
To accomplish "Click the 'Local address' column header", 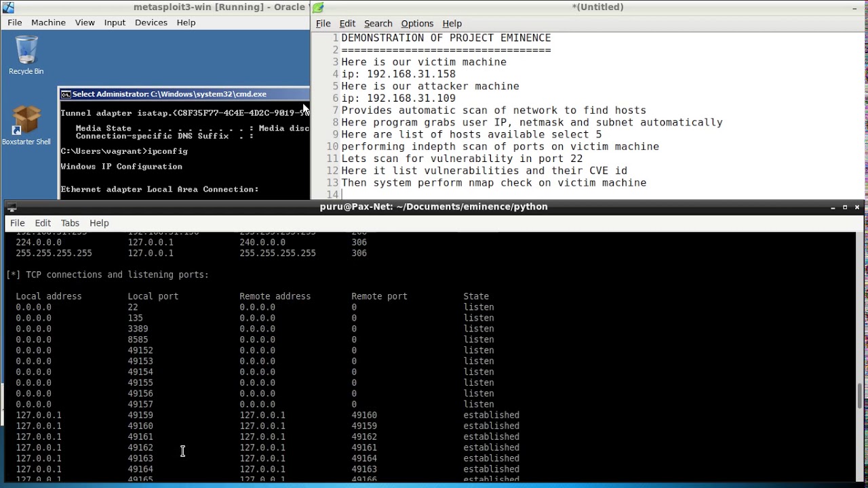I will (x=49, y=296).
